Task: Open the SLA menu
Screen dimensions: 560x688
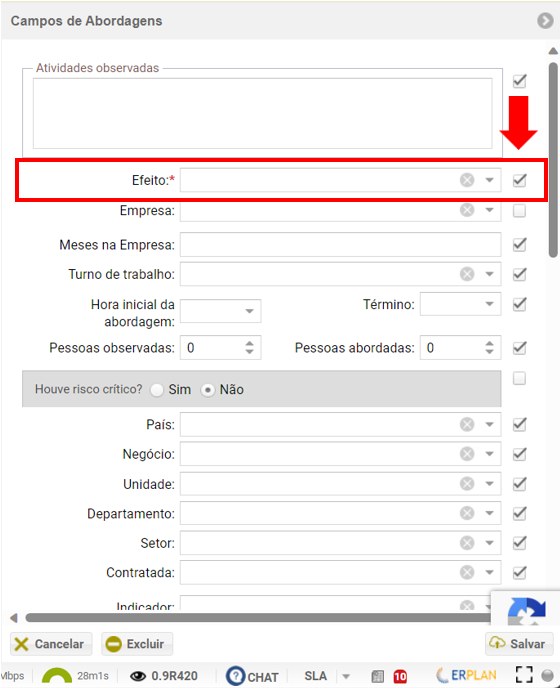Action: (x=315, y=676)
